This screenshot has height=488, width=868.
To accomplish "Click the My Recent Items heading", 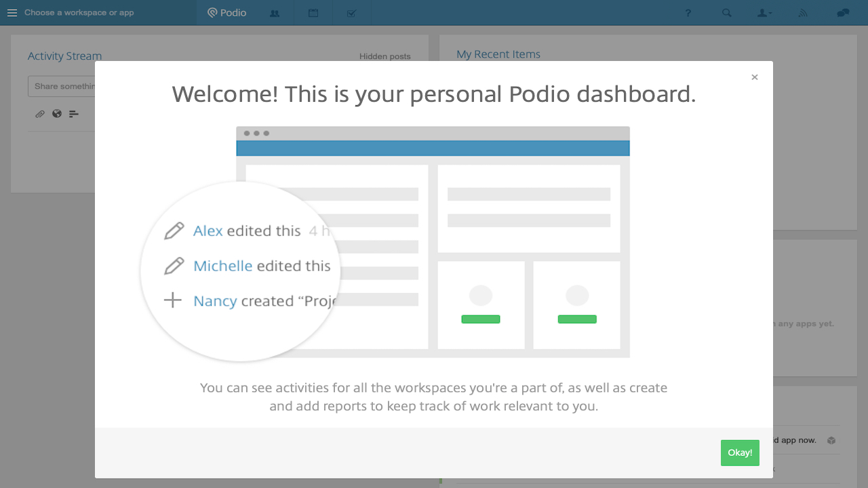I will 498,54.
